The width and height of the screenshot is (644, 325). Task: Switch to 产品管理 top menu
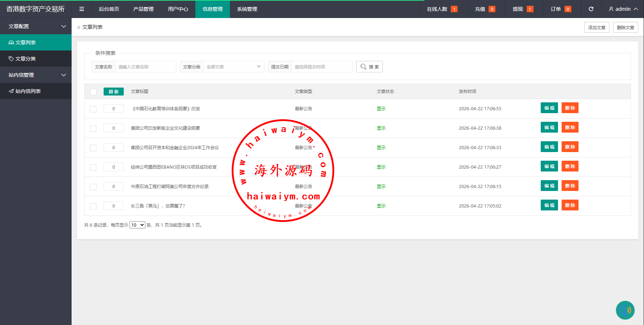click(143, 9)
